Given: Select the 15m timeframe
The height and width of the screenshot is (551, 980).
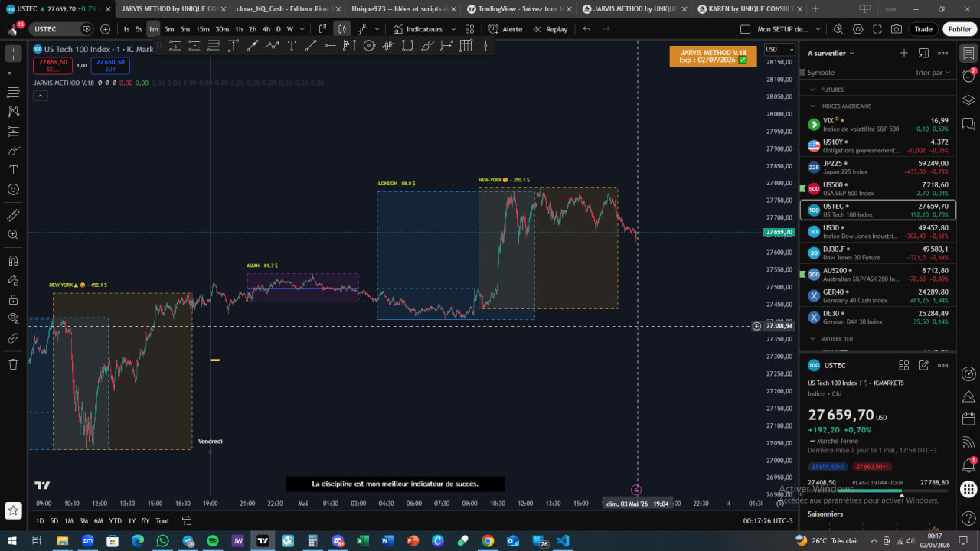Looking at the screenshot, I should pyautogui.click(x=203, y=29).
